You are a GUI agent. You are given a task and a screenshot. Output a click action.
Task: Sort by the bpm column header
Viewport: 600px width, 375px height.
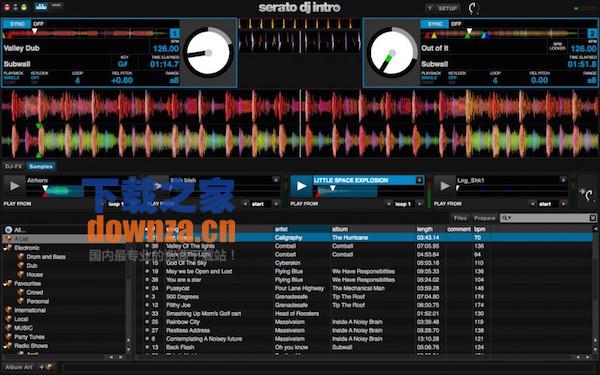tap(480, 229)
